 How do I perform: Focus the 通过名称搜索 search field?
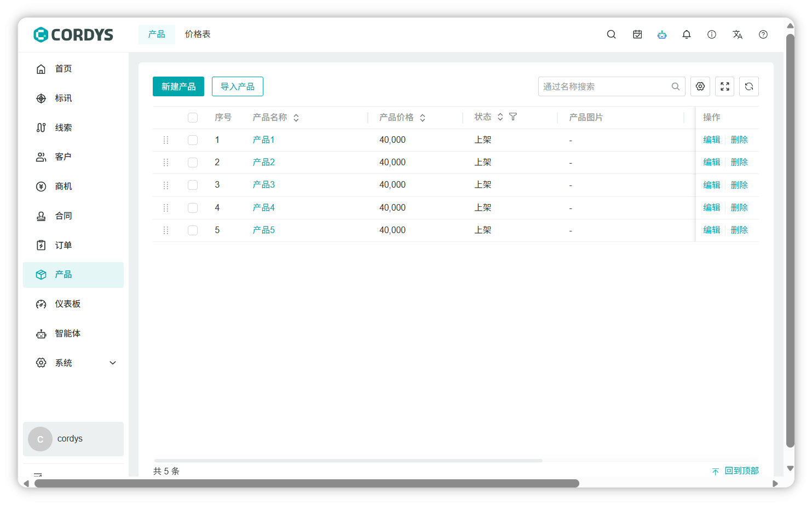(x=612, y=86)
